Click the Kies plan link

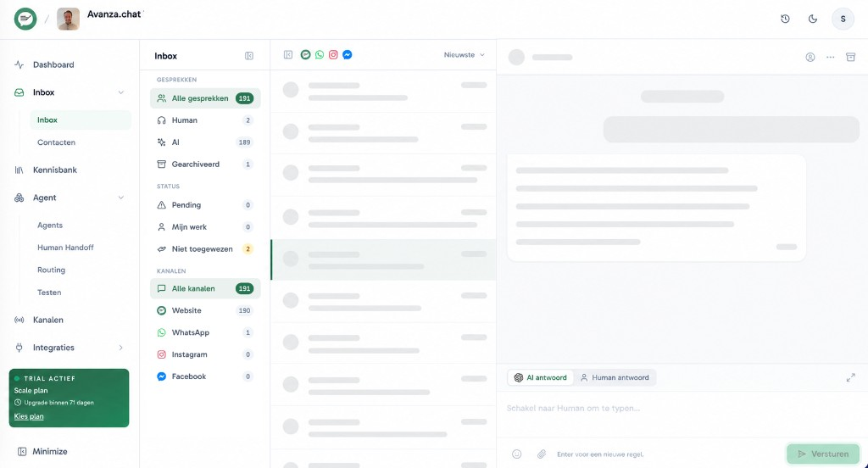point(29,416)
